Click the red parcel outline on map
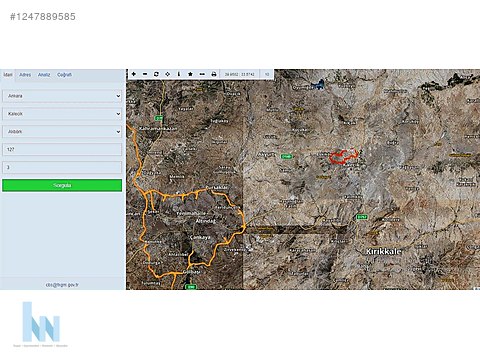The height and width of the screenshot is (360, 480). (x=344, y=157)
